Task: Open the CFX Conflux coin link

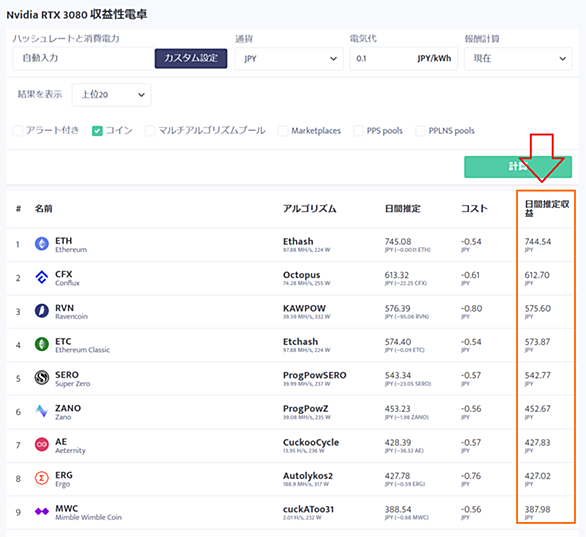Action: click(67, 278)
